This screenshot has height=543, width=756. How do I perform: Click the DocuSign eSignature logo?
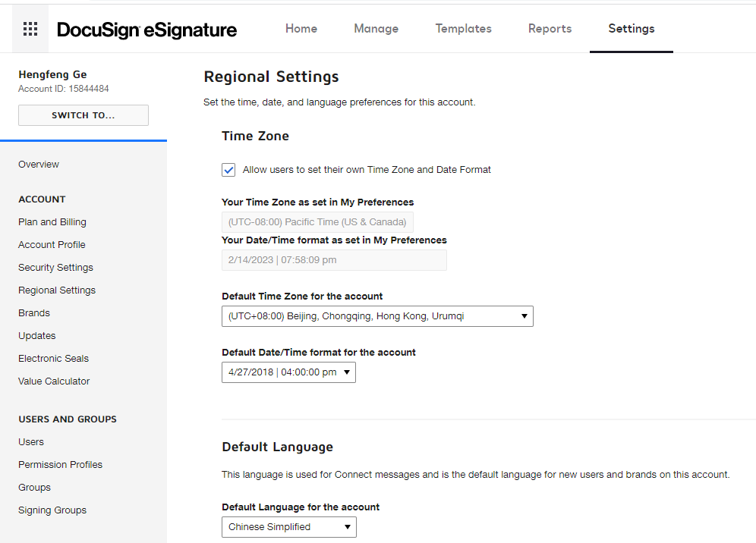tap(147, 30)
